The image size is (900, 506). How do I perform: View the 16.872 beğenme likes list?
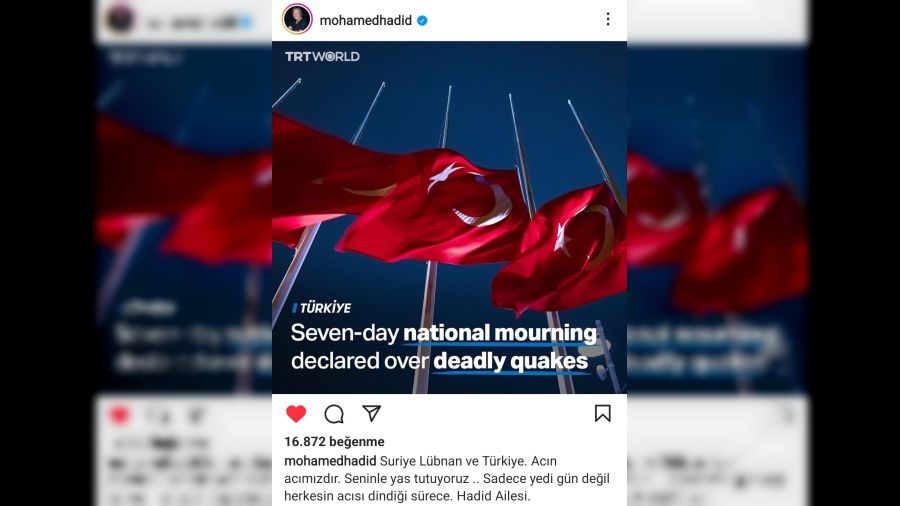334,442
